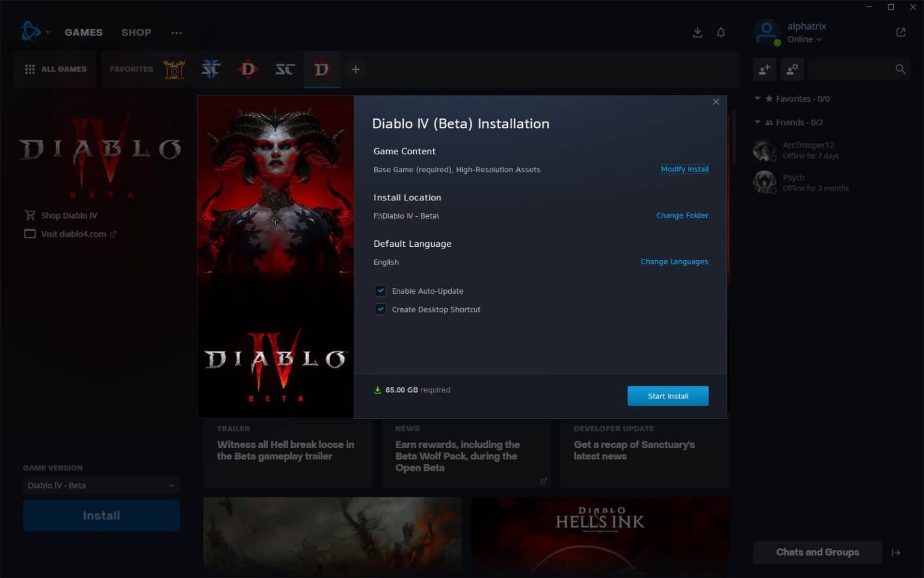The image size is (924, 578).
Task: Click the Battle.net logo icon
Action: click(29, 31)
